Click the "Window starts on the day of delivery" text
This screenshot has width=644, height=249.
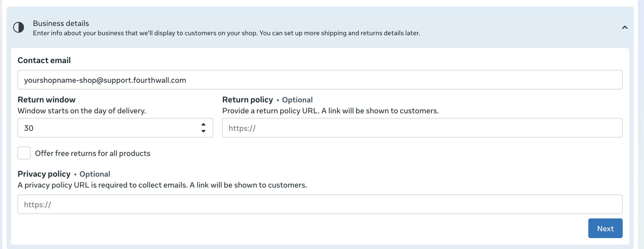click(x=82, y=111)
